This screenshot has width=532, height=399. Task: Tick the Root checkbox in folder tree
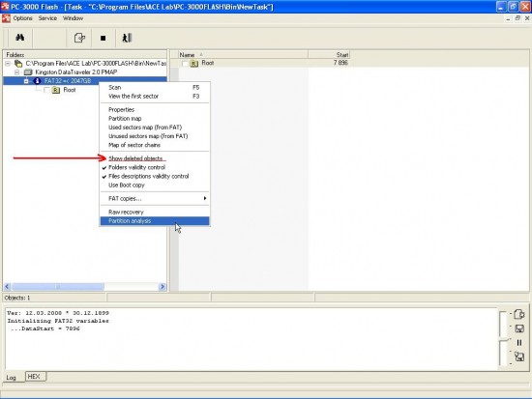pyautogui.click(x=46, y=90)
